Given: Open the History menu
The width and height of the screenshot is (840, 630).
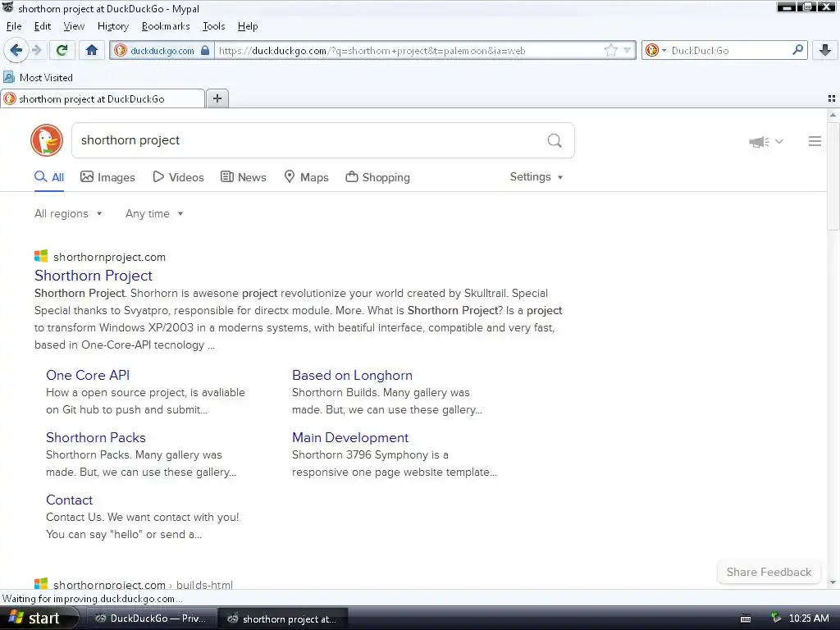Looking at the screenshot, I should click(113, 26).
